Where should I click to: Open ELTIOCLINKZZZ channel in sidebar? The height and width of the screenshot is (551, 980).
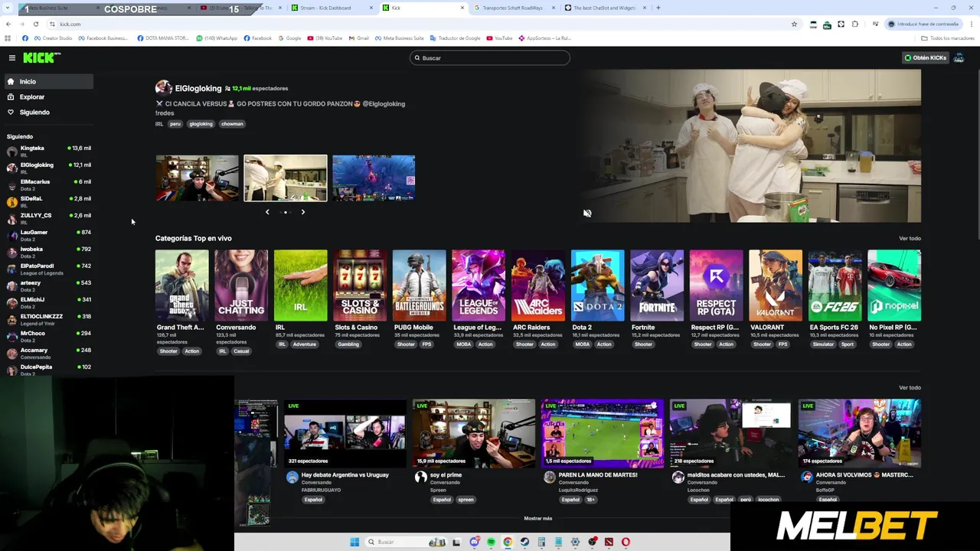click(47, 319)
